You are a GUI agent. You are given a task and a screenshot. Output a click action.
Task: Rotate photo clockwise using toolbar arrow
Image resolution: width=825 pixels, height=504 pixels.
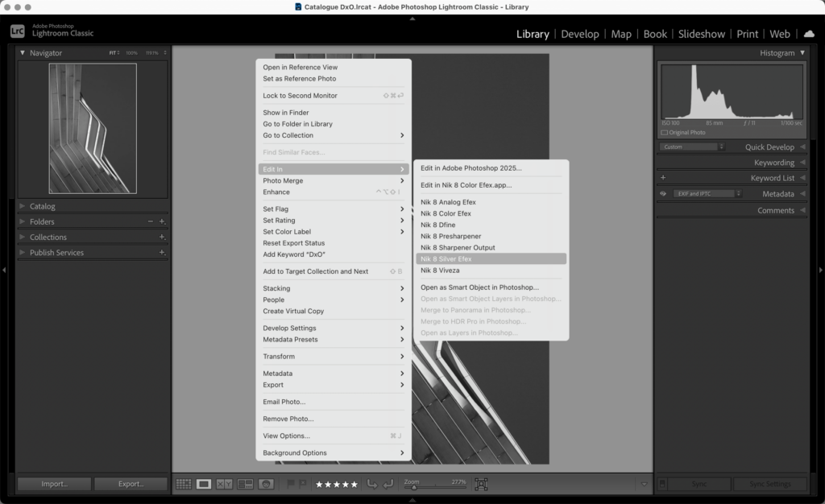(388, 484)
